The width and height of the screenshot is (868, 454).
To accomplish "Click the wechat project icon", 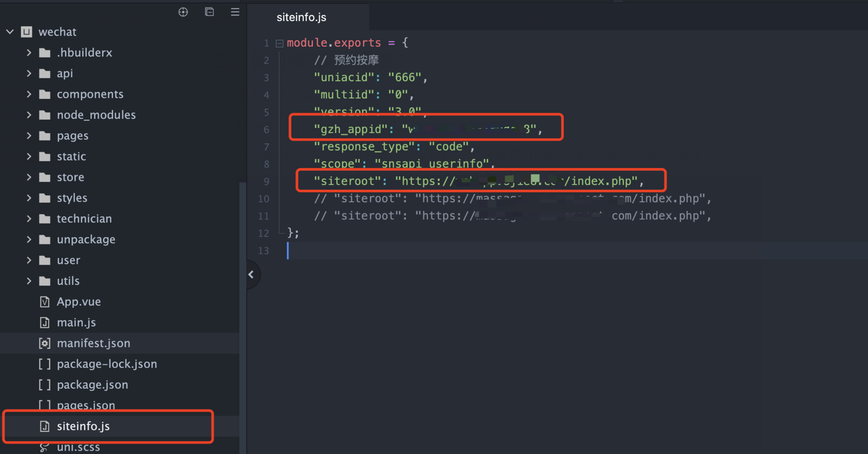I will pos(26,32).
